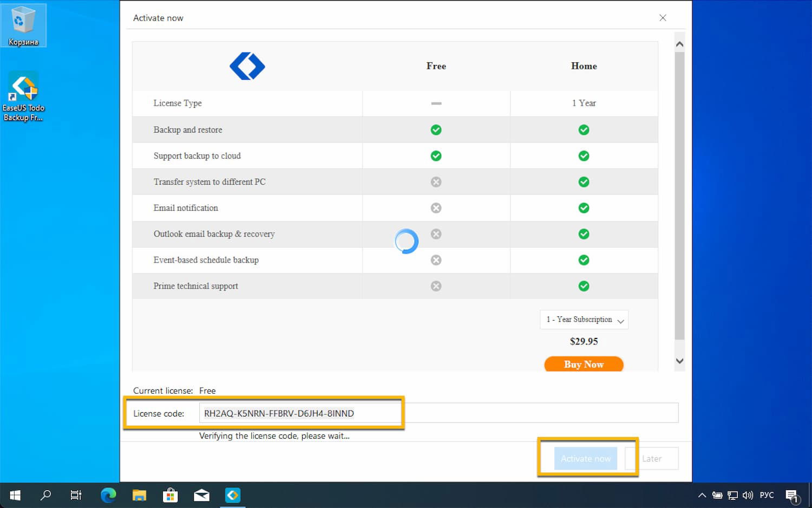This screenshot has height=508, width=812.
Task: Click the green checkmark for Email notification under Home
Action: (x=584, y=207)
